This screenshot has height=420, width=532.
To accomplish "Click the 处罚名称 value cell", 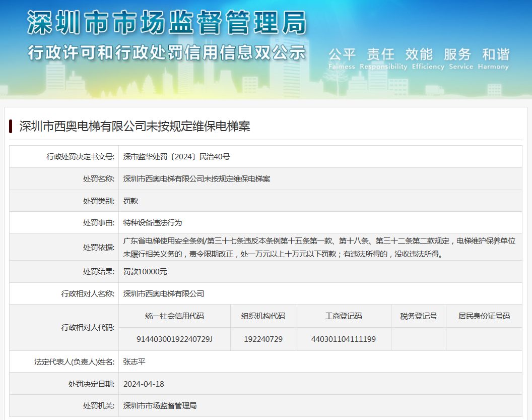I will 196,179.
